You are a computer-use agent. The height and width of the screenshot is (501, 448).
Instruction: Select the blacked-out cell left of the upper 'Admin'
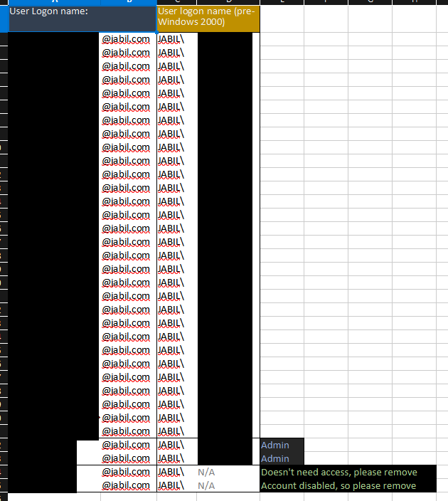[x=225, y=445]
